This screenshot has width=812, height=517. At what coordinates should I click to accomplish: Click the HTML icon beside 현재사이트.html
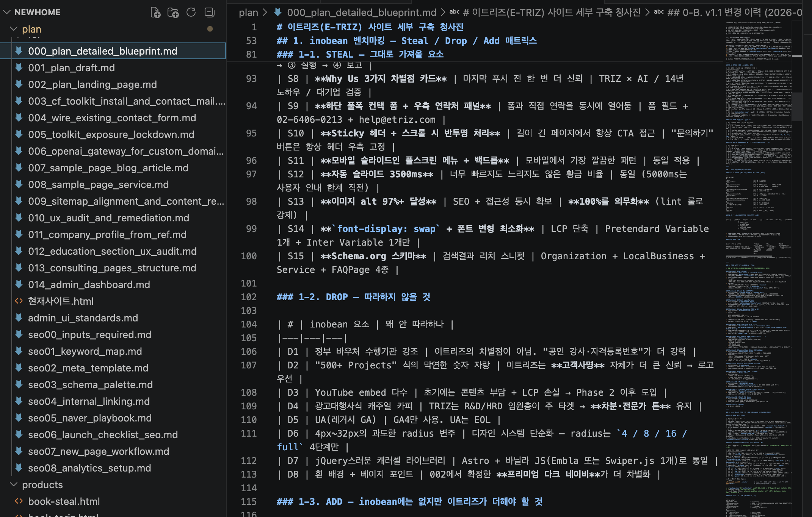19,301
